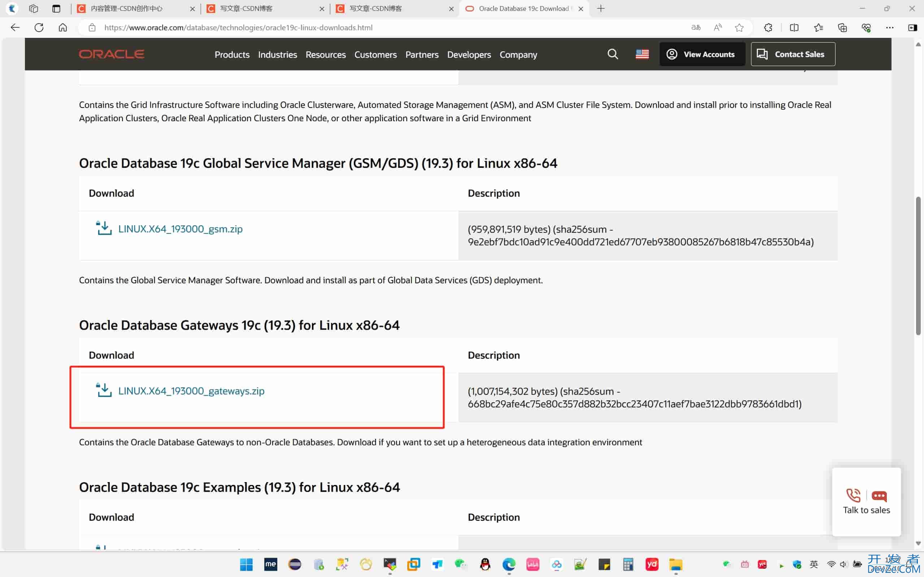Click the browser Back arrow

(x=15, y=27)
